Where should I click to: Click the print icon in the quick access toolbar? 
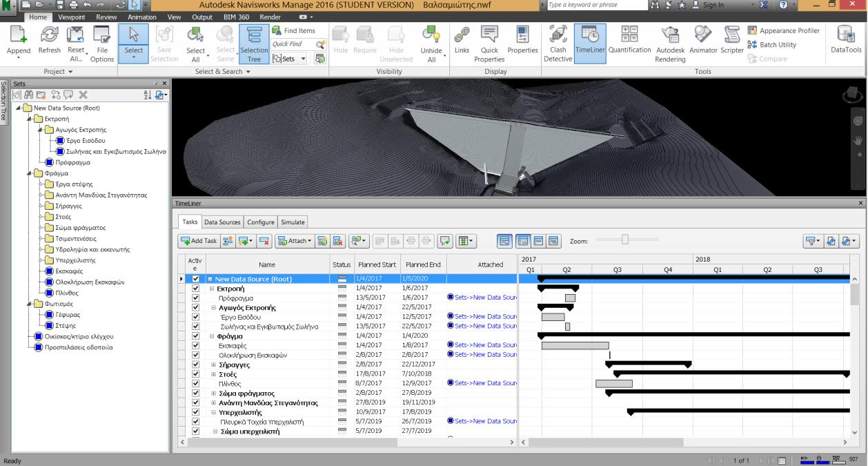[x=72, y=6]
